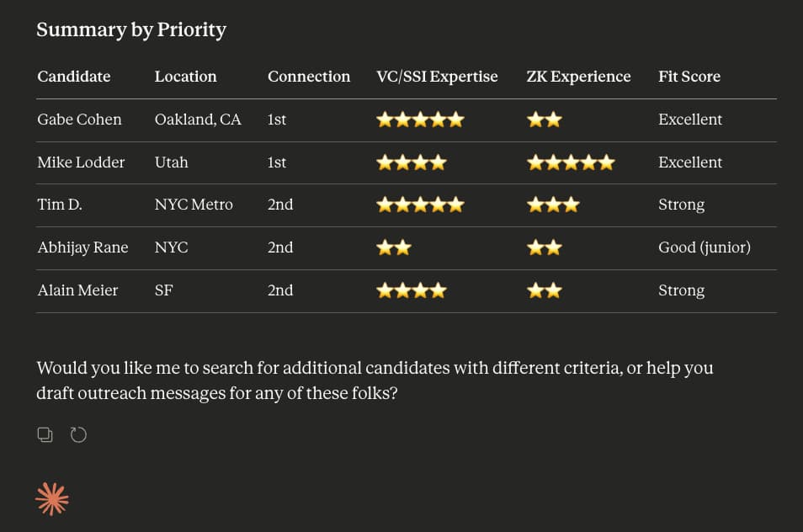Image resolution: width=803 pixels, height=532 pixels.
Task: Click Gabe Cohen's VC/SSI star rating
Action: pyautogui.click(x=420, y=120)
